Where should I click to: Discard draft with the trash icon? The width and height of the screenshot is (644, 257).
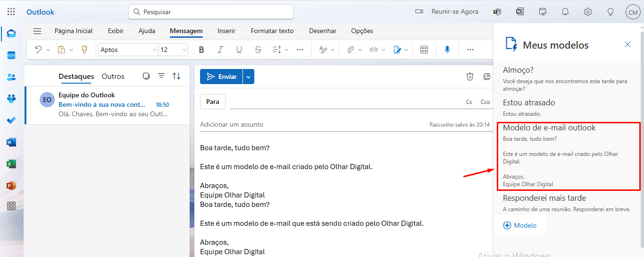coord(469,77)
